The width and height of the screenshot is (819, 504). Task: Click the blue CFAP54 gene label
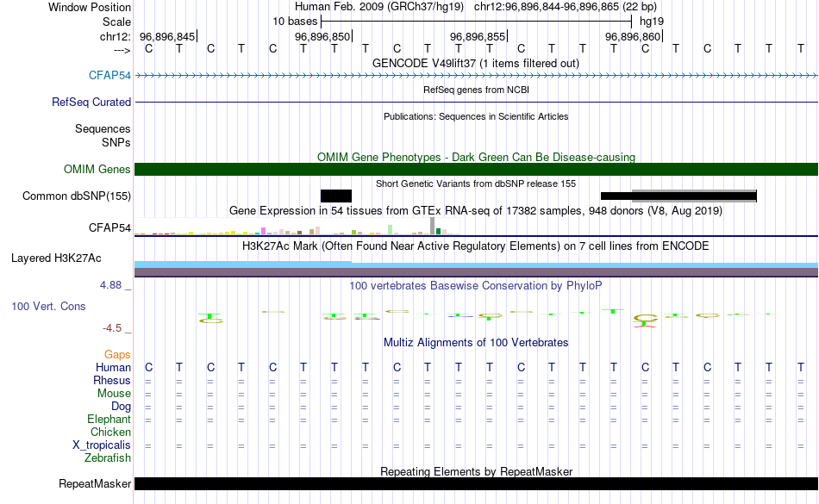(x=109, y=75)
